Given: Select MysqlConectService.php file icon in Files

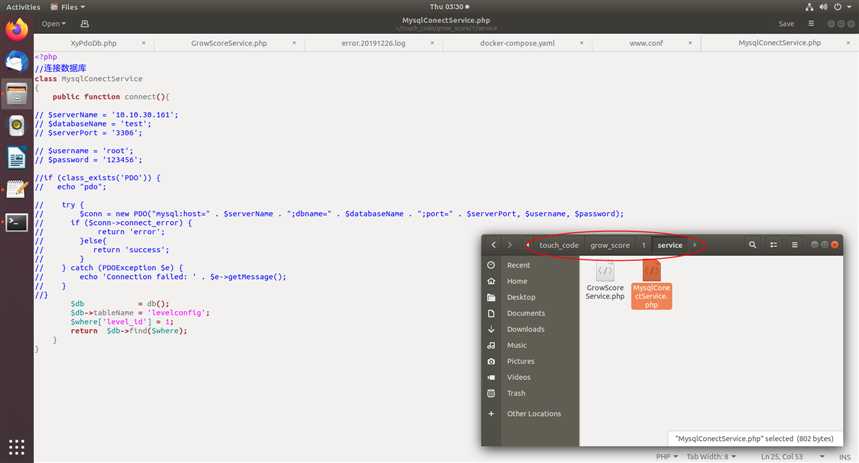Looking at the screenshot, I should (651, 284).
